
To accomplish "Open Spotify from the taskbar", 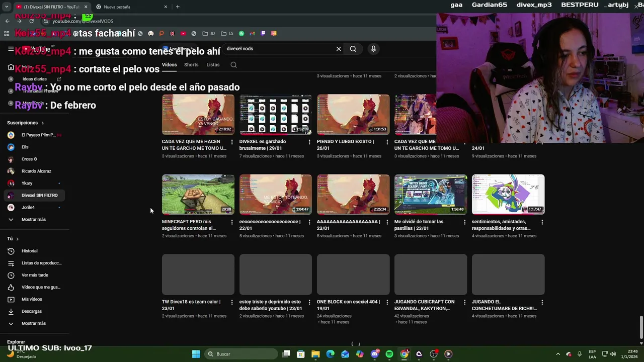I will pos(389,354).
